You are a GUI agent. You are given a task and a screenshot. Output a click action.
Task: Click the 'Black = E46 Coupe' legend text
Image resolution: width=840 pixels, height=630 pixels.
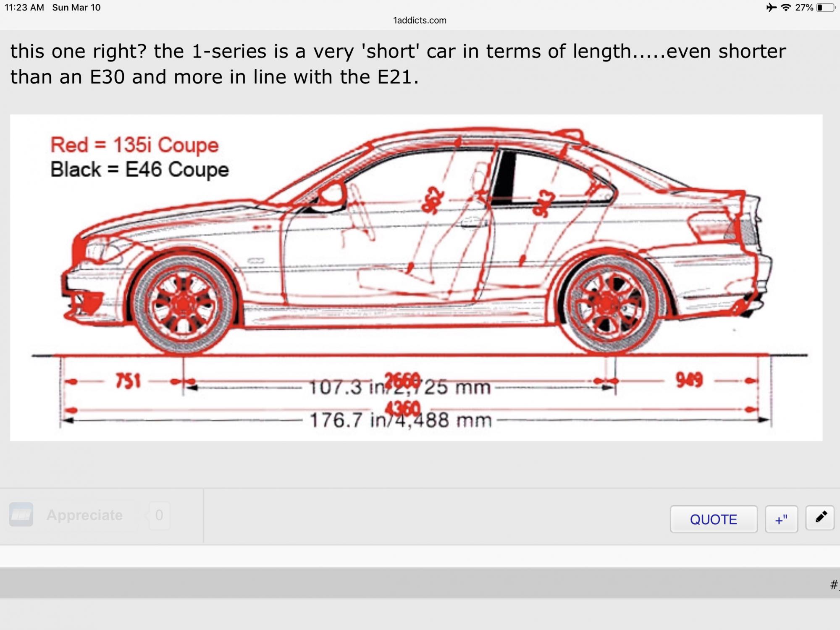(x=139, y=170)
